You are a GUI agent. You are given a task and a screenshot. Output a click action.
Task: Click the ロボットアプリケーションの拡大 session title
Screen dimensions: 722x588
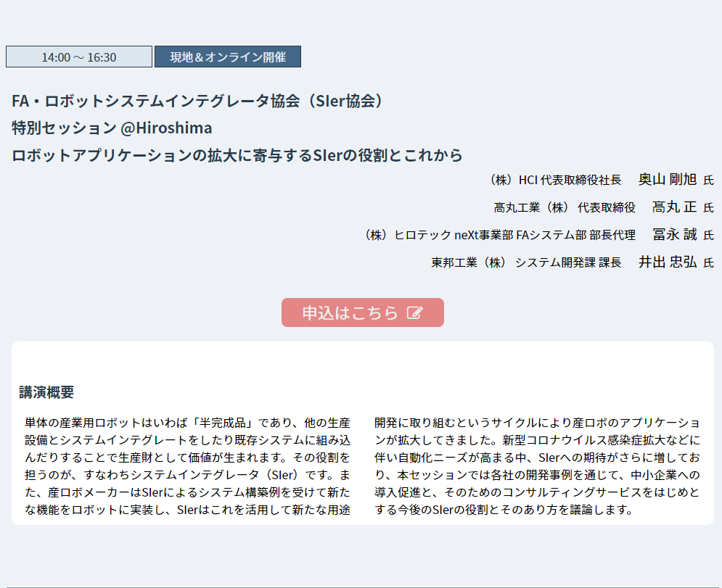point(237,155)
